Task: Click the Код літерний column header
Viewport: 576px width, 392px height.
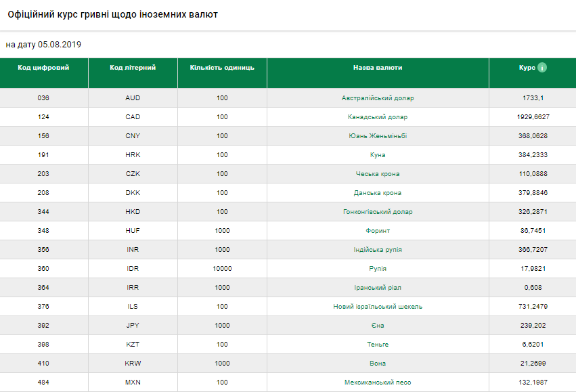Action: (133, 68)
